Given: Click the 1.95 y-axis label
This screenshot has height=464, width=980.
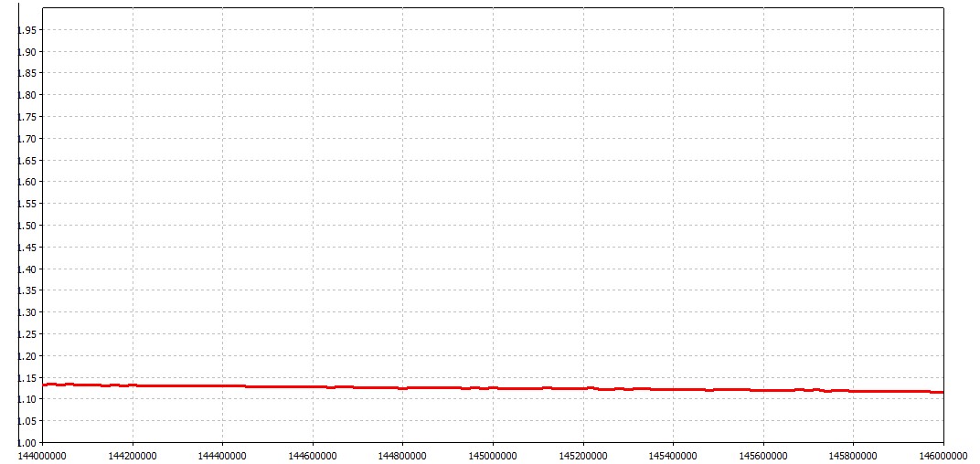Looking at the screenshot, I should 28,30.
